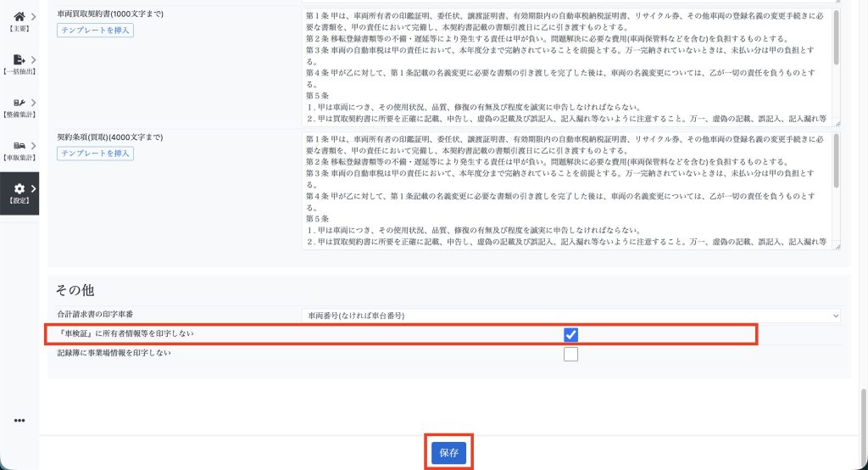Click inside the 契約条項(買取) text area
Image resolution: width=868 pixels, height=470 pixels.
coord(559,191)
